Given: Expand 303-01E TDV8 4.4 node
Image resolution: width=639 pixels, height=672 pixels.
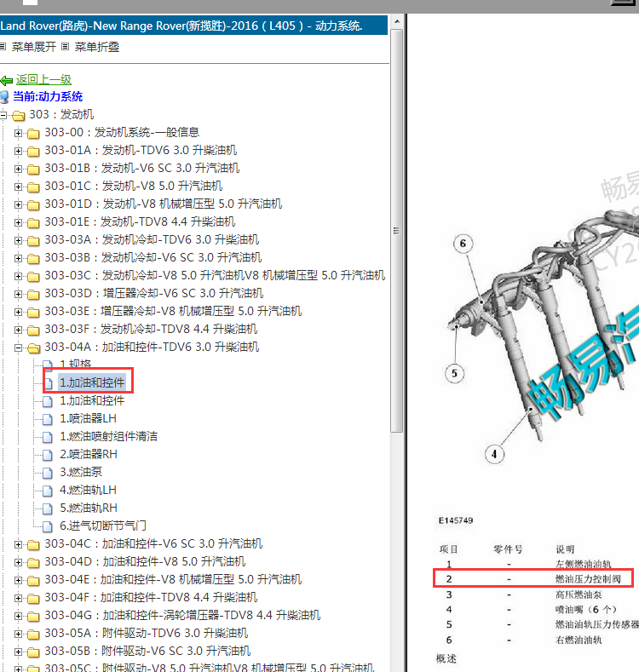Looking at the screenshot, I should (x=18, y=222).
